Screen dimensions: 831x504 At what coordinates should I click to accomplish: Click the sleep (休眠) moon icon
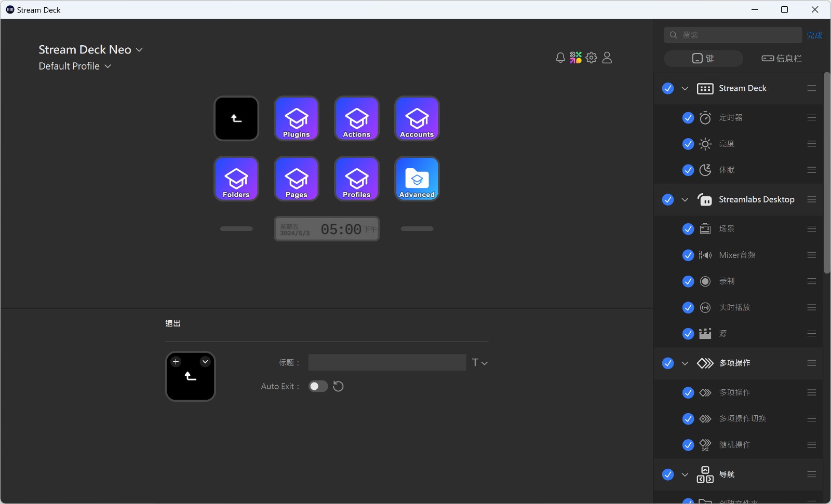pyautogui.click(x=705, y=170)
